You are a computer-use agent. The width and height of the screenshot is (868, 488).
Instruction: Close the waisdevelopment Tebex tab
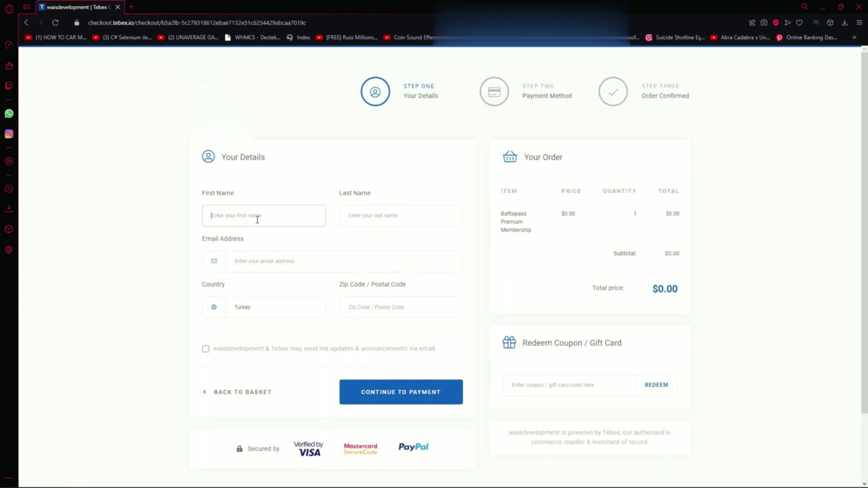click(118, 7)
